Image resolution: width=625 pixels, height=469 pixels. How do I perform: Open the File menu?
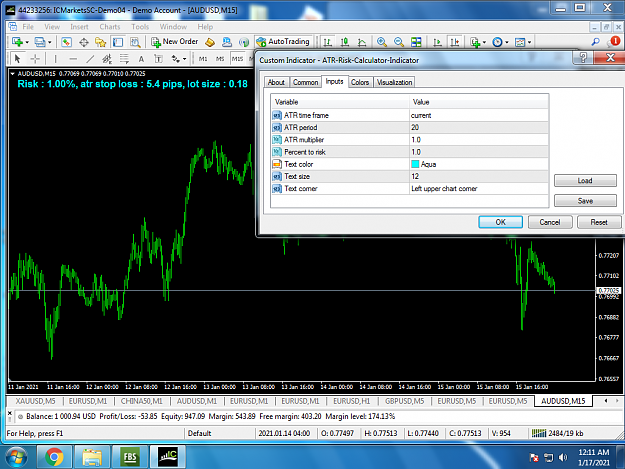coord(28,27)
